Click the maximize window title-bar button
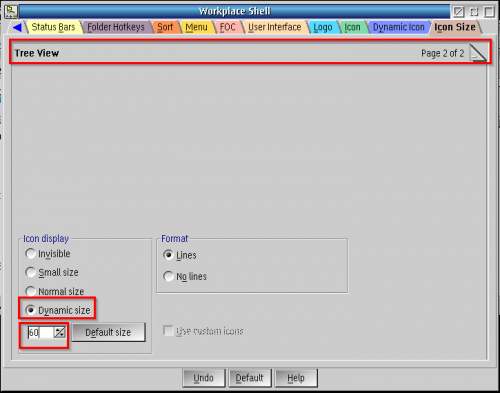 (x=489, y=12)
